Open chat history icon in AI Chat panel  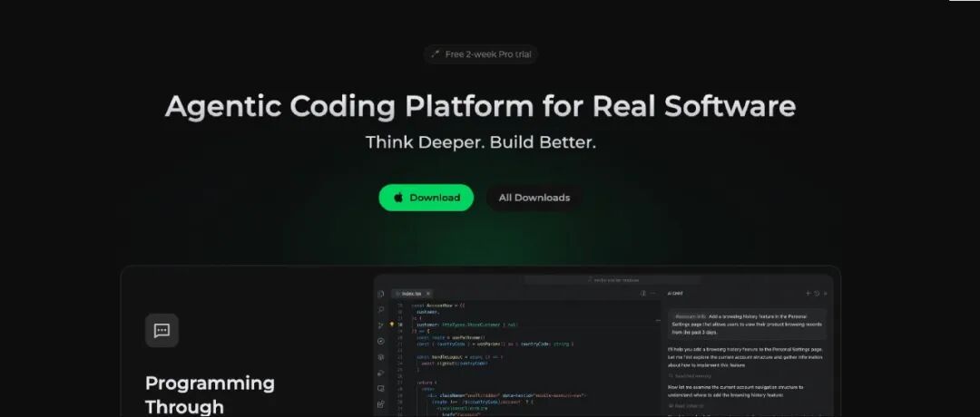coord(817,294)
